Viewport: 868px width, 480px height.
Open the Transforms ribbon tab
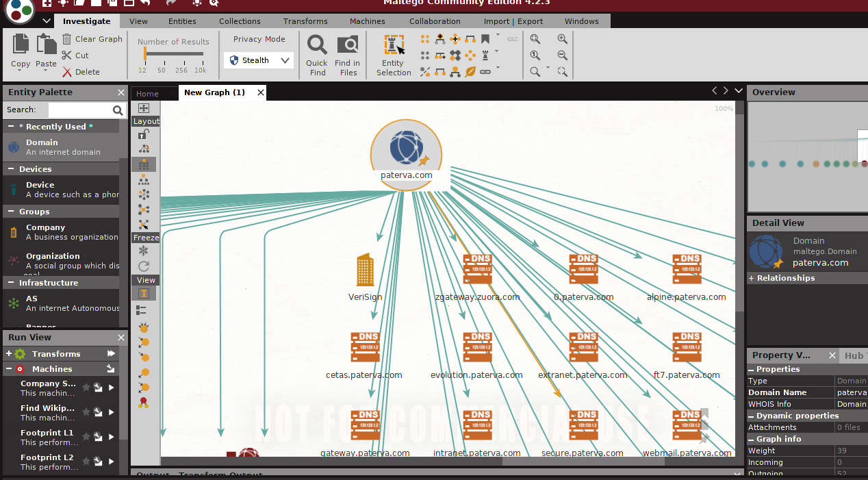[305, 21]
